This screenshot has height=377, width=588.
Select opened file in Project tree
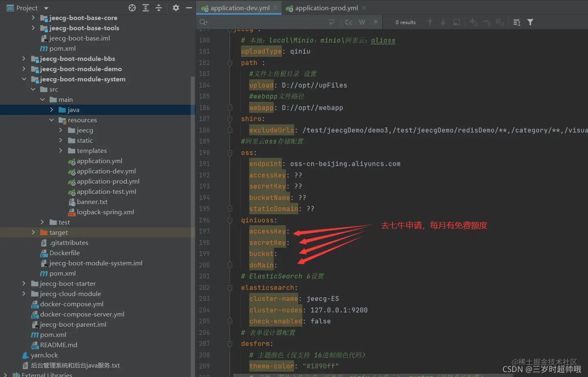pyautogui.click(x=132, y=8)
